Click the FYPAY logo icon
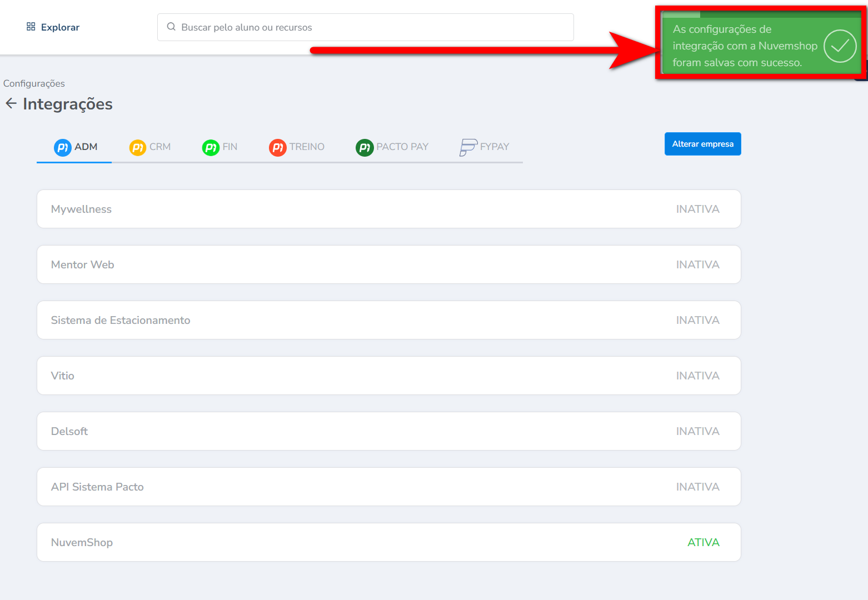The width and height of the screenshot is (868, 600). (468, 147)
